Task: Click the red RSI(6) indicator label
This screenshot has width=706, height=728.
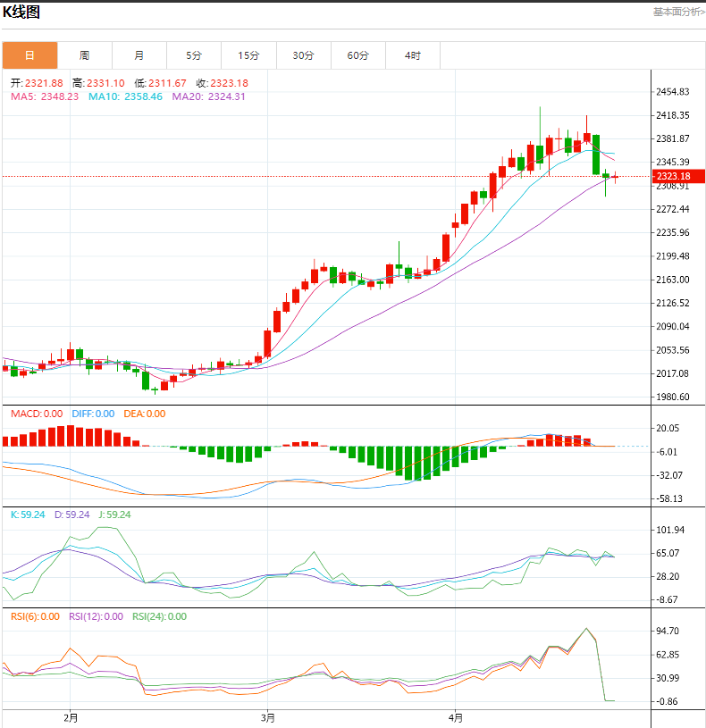Action: pyautogui.click(x=34, y=616)
